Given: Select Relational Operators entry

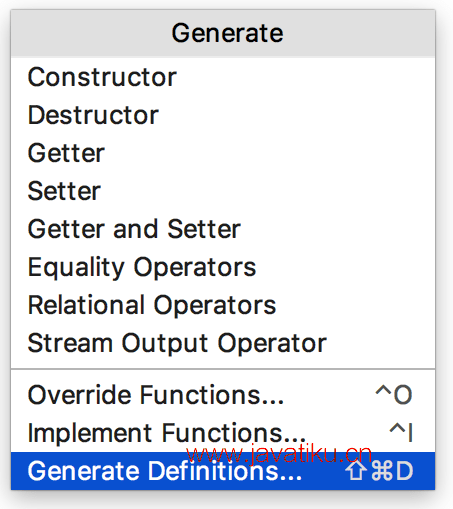Looking at the screenshot, I should point(223,305).
